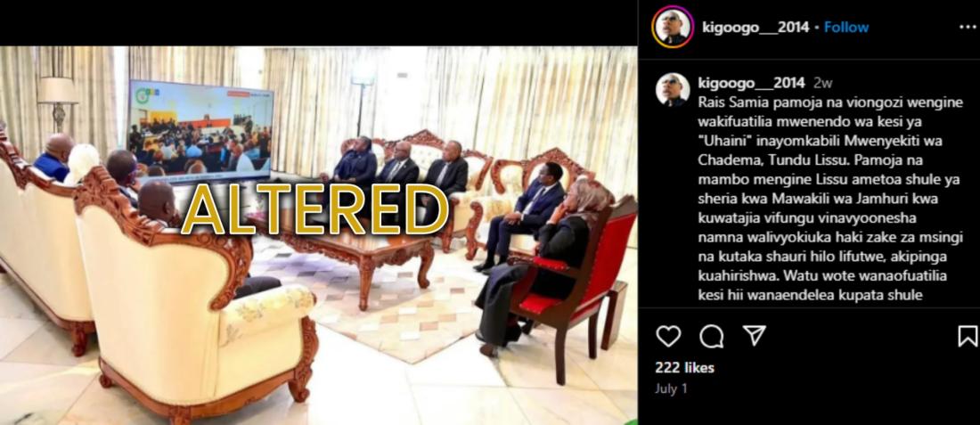Like the post with the heart icon
980x425 pixels.
pos(668,336)
